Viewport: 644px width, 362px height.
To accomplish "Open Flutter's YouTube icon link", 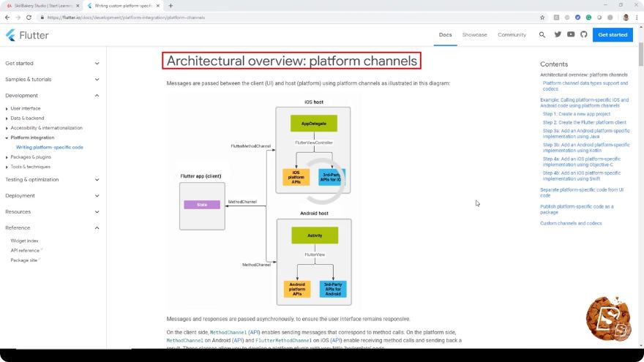I will pos(571,34).
